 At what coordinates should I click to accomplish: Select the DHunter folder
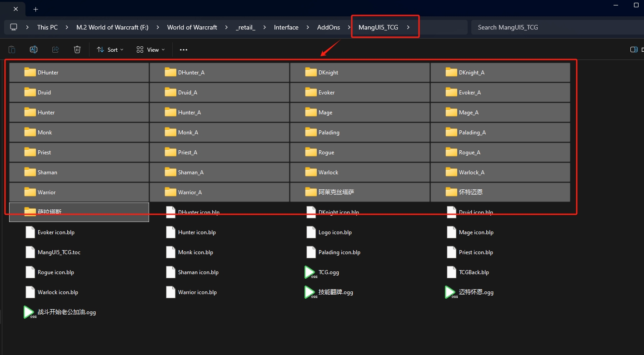point(79,72)
